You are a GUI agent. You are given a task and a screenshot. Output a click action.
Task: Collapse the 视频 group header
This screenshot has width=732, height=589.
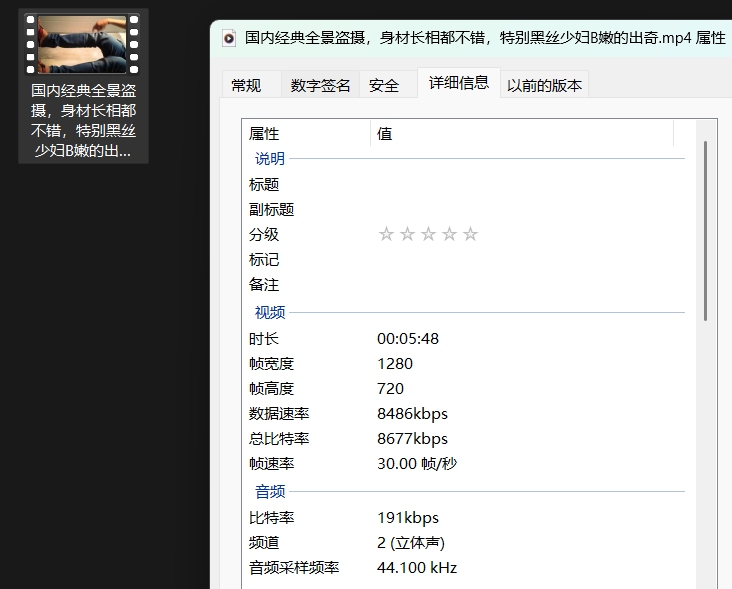(x=269, y=313)
